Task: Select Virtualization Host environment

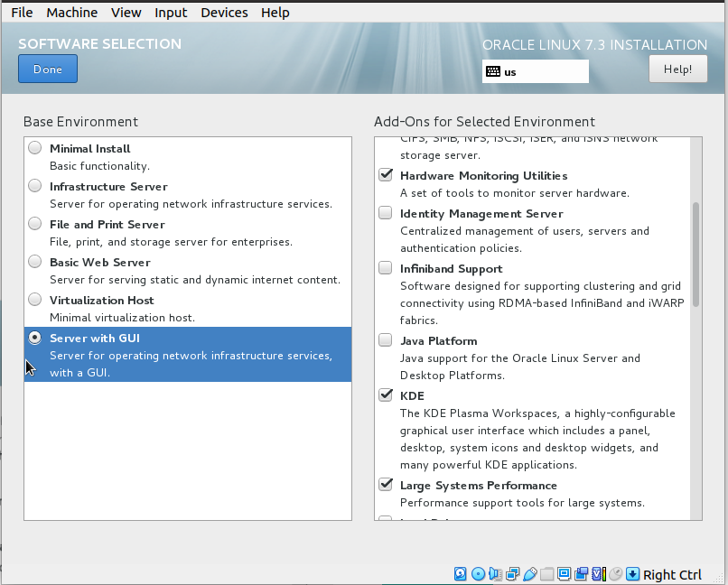Action: point(35,300)
